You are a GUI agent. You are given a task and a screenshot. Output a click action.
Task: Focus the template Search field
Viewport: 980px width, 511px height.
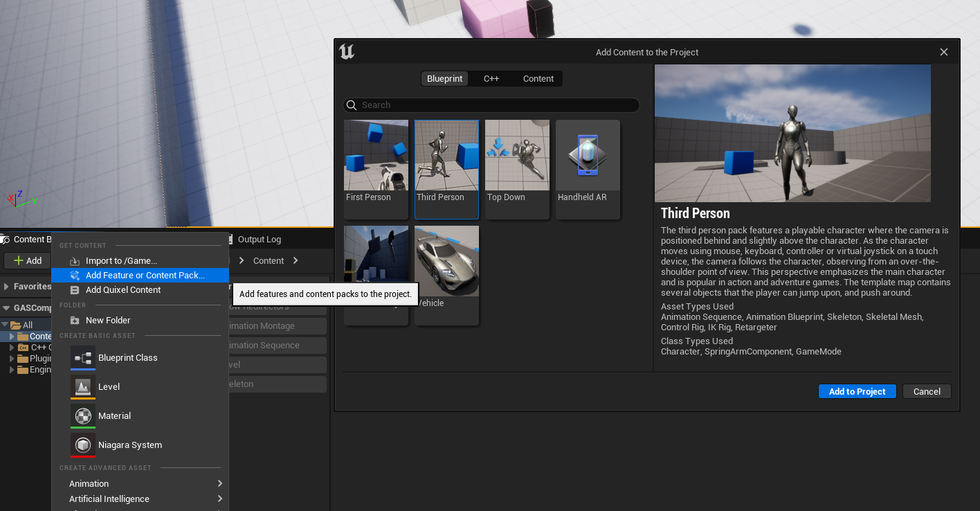pyautogui.click(x=491, y=105)
